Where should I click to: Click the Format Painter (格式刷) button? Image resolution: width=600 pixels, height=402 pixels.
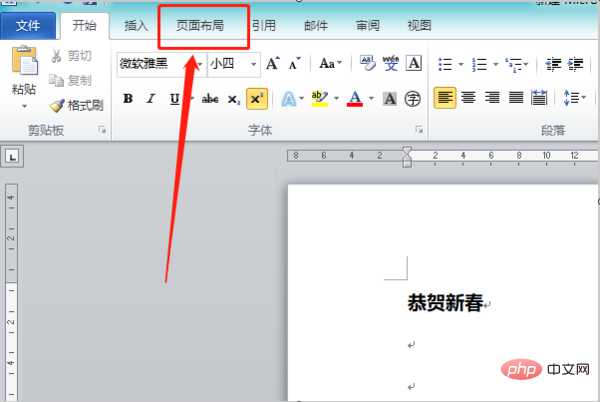click(x=76, y=104)
